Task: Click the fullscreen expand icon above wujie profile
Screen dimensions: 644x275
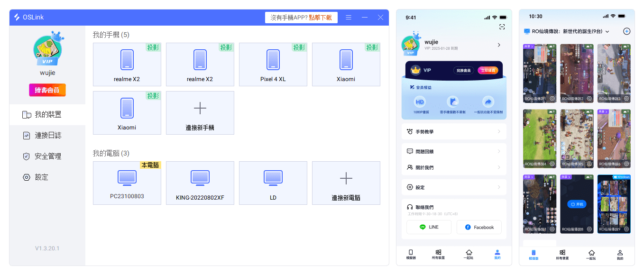Action: [502, 27]
